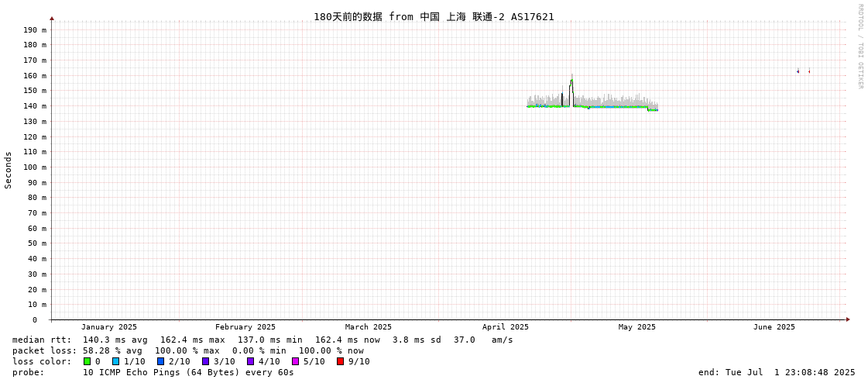Click the light blue 1/10 loss swatch
Screen dimensions: 868x383
[115, 361]
